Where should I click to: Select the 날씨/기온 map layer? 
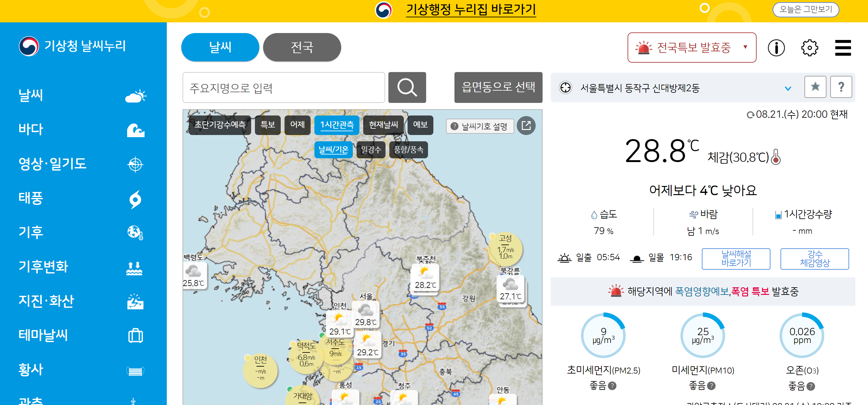pyautogui.click(x=333, y=149)
